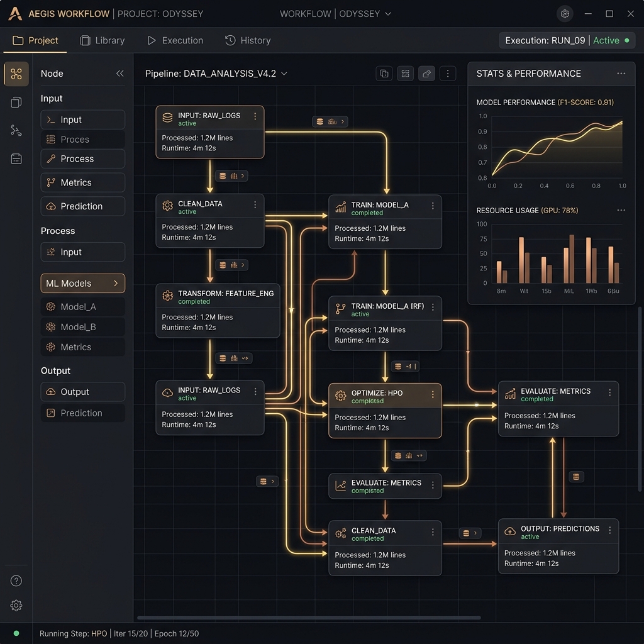Select Model_A in ML Models

tap(82, 307)
